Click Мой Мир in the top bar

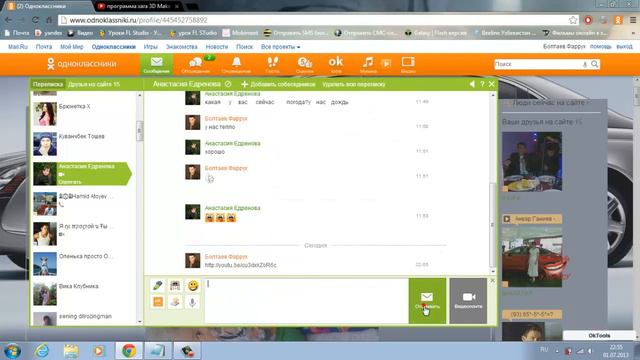71,47
